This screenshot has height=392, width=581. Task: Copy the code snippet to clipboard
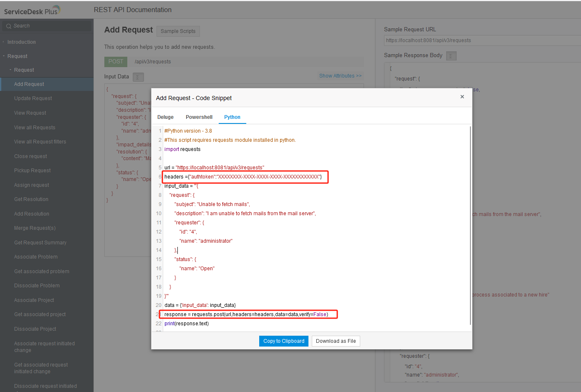[x=284, y=341]
